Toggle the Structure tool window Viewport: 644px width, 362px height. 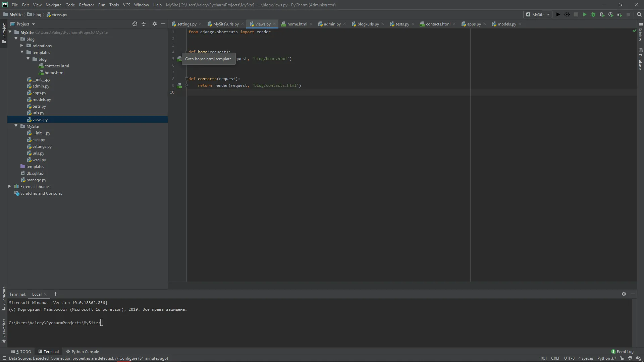coord(4,298)
